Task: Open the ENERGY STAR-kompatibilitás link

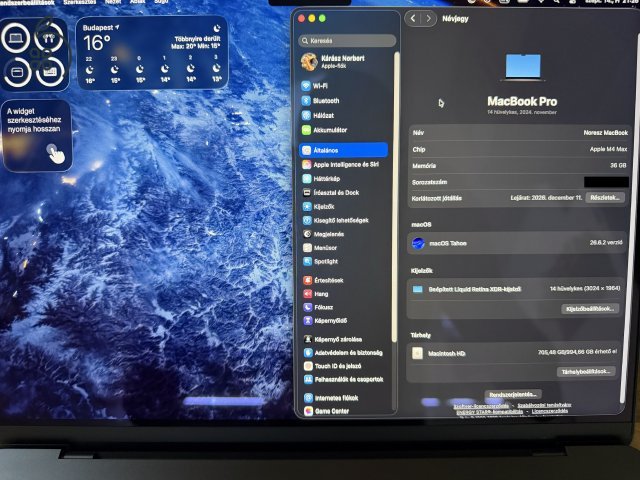Action: click(x=489, y=412)
